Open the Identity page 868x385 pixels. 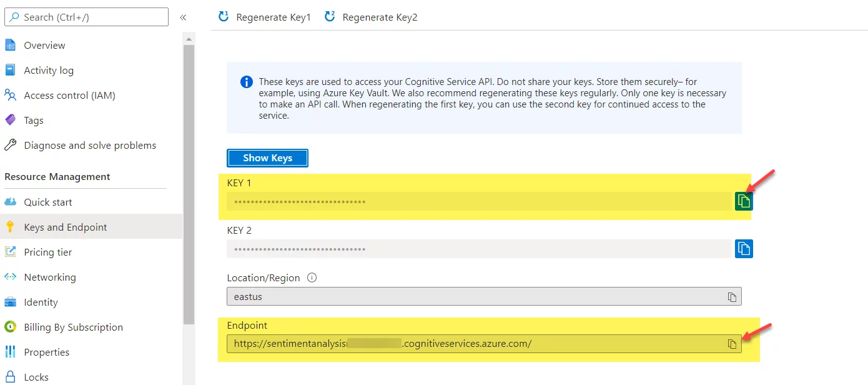[41, 302]
